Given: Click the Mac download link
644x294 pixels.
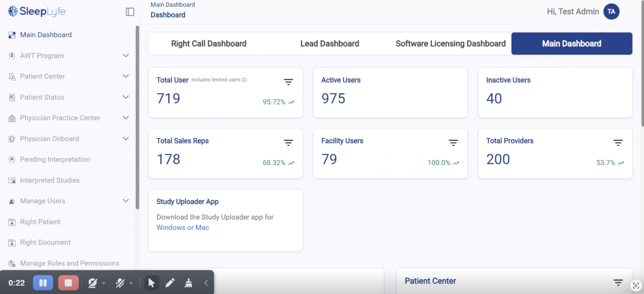Looking at the screenshot, I should pos(202,227).
